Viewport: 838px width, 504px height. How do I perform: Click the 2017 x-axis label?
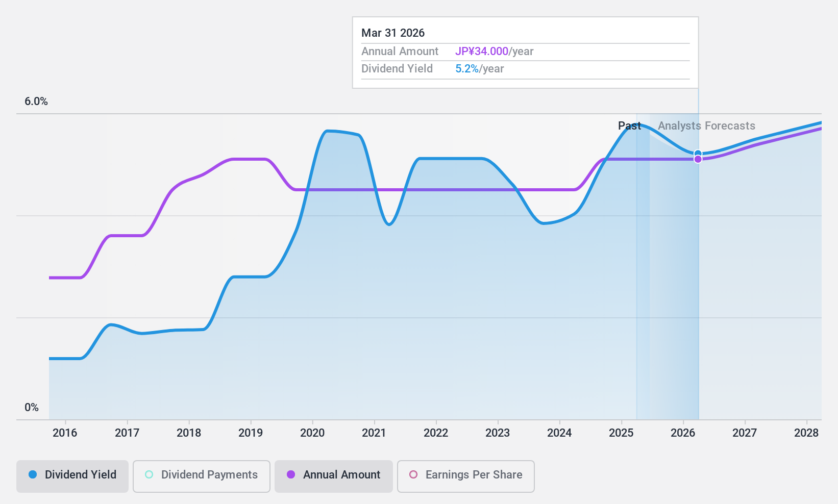pyautogui.click(x=127, y=433)
